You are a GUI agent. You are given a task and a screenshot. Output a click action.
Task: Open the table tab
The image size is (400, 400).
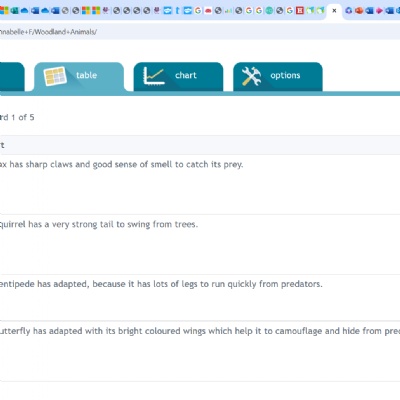pos(79,76)
